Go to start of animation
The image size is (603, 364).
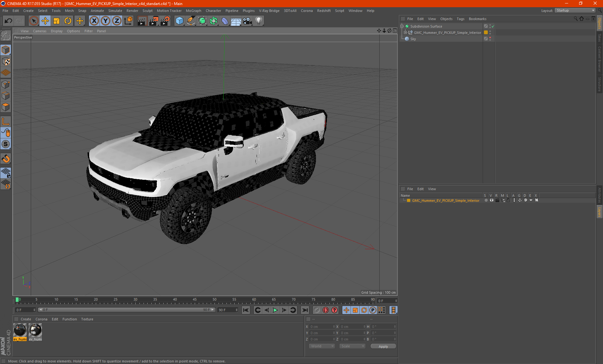(246, 310)
